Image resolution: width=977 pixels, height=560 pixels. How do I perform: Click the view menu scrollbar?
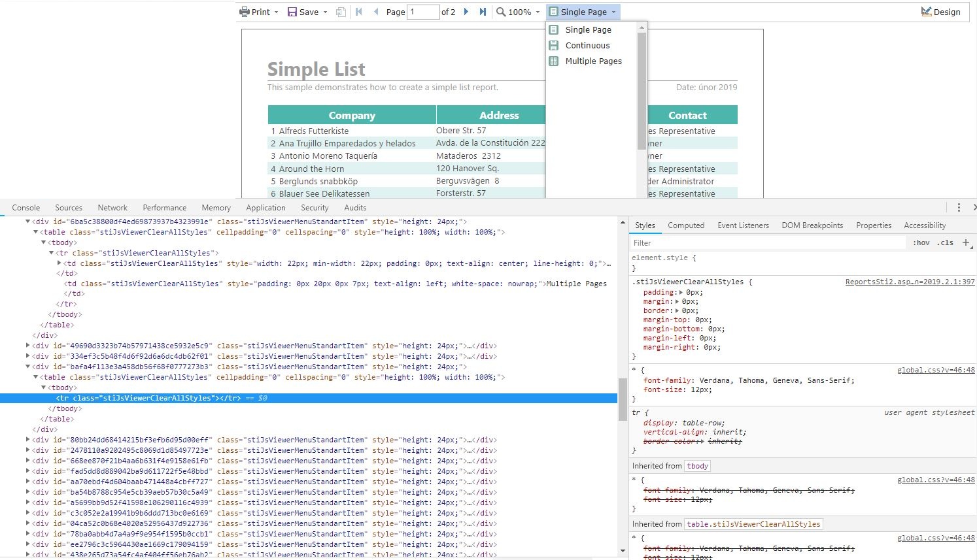click(642, 91)
